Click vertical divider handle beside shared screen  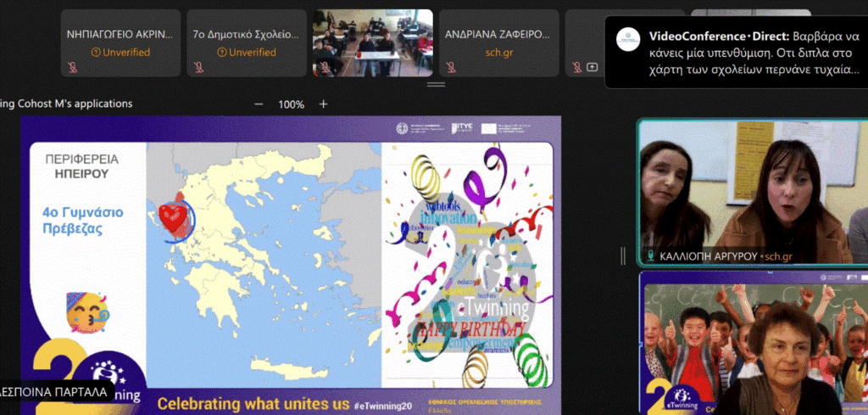tap(624, 255)
